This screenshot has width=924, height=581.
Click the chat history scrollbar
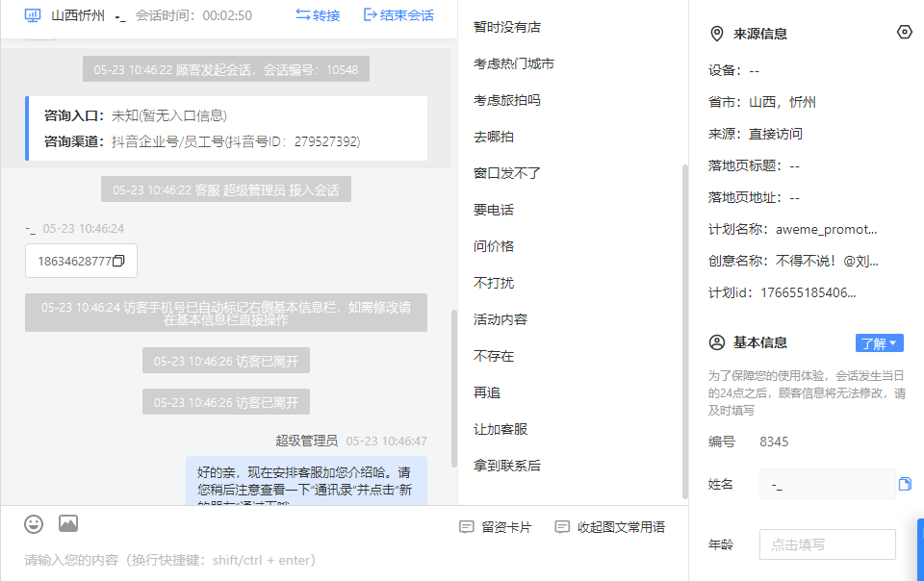pyautogui.click(x=453, y=389)
